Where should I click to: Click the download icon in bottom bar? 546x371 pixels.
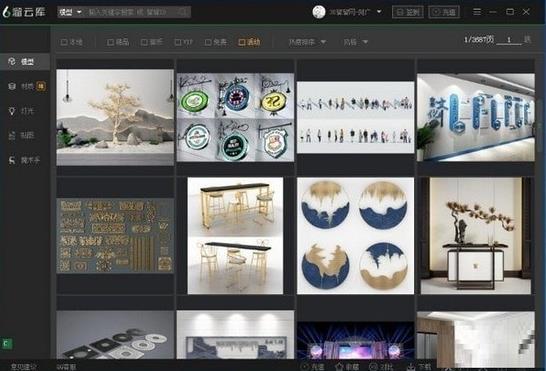point(411,366)
